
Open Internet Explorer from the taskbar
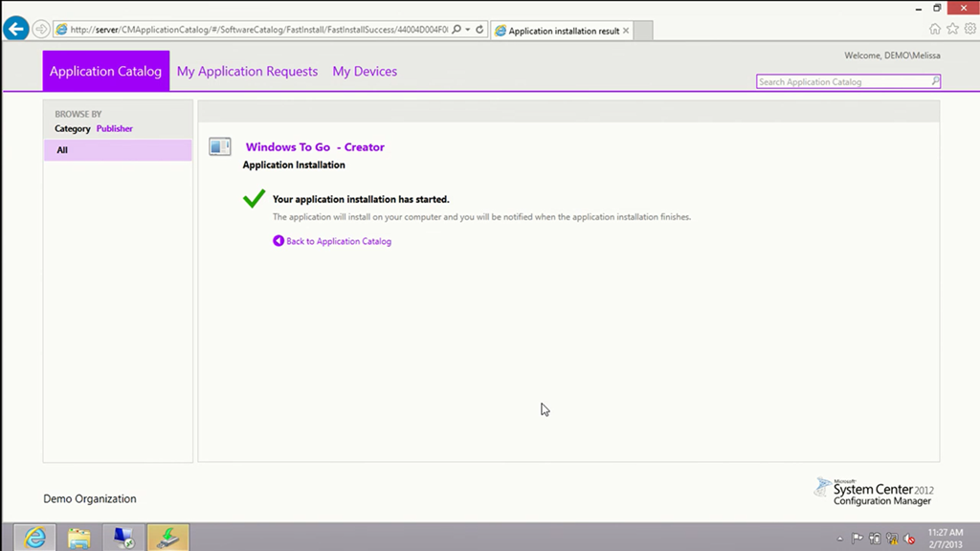[x=34, y=538]
